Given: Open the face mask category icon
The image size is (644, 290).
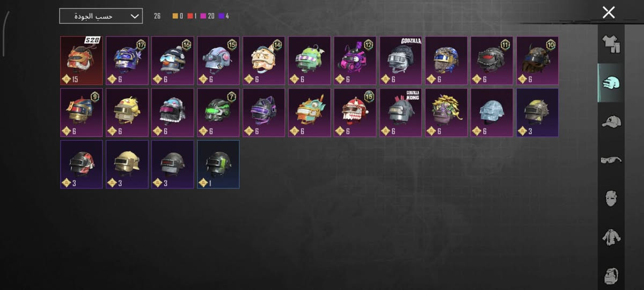Looking at the screenshot, I should click(x=611, y=198).
